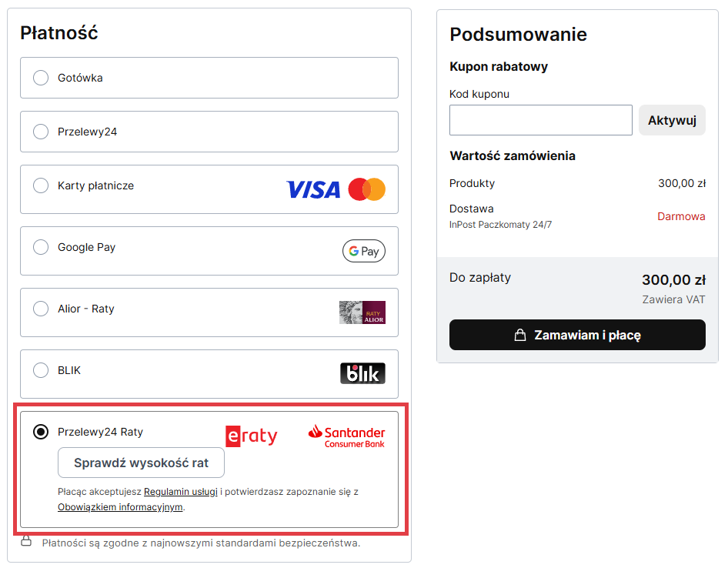Select Przelewy24 Raty radio button
Image resolution: width=728 pixels, height=568 pixels.
[41, 432]
